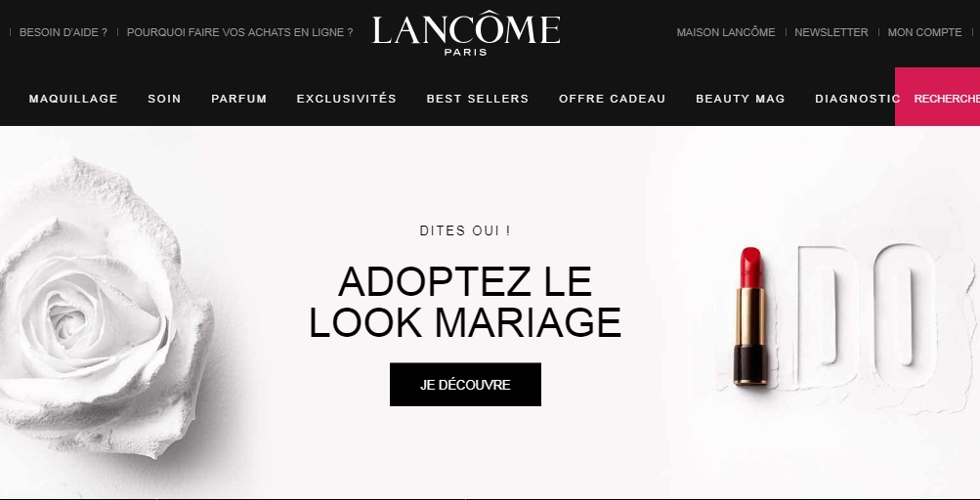Open the Diagnostic menu item
The image size is (980, 500).
coord(857,99)
